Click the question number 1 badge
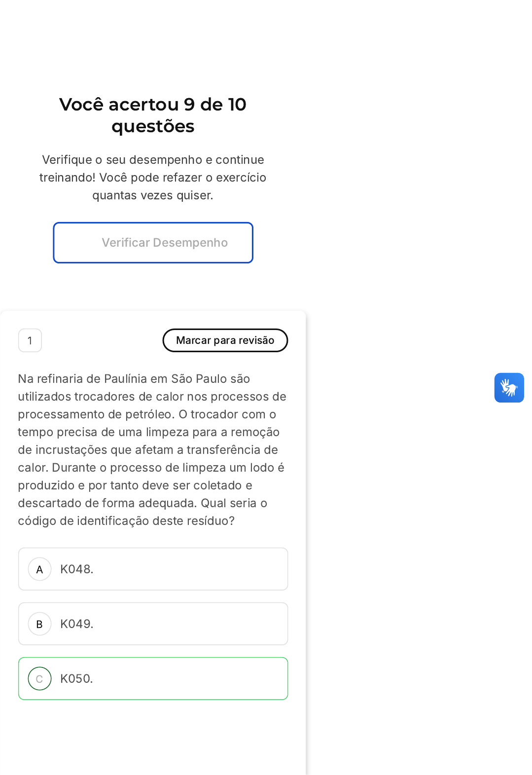Screen dimensions: 532x775 (x=30, y=340)
